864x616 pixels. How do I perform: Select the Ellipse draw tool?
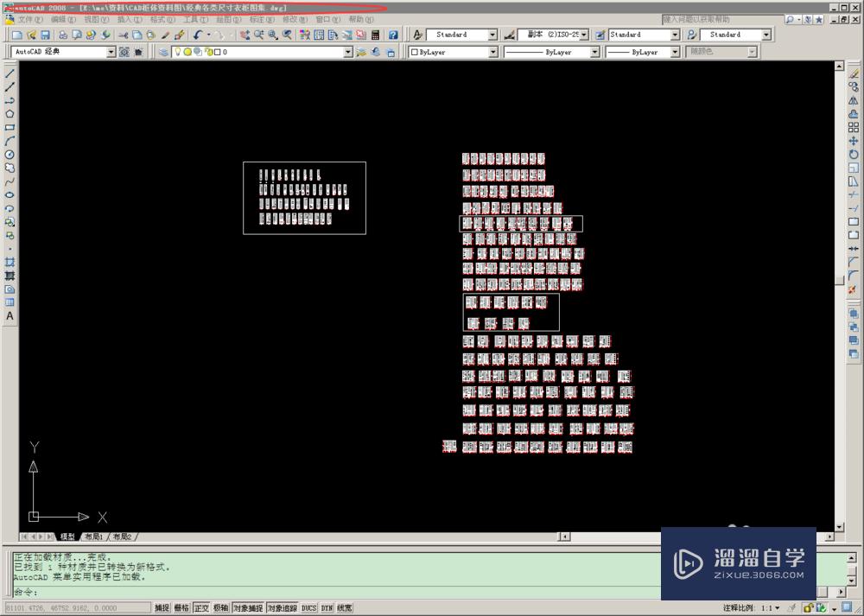coord(10,195)
